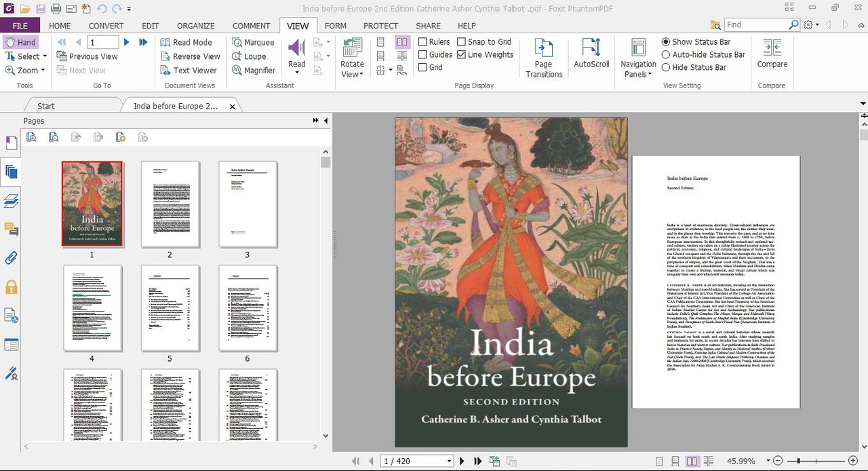868x471 pixels.
Task: Enable the Guides checkbox
Action: [x=422, y=54]
